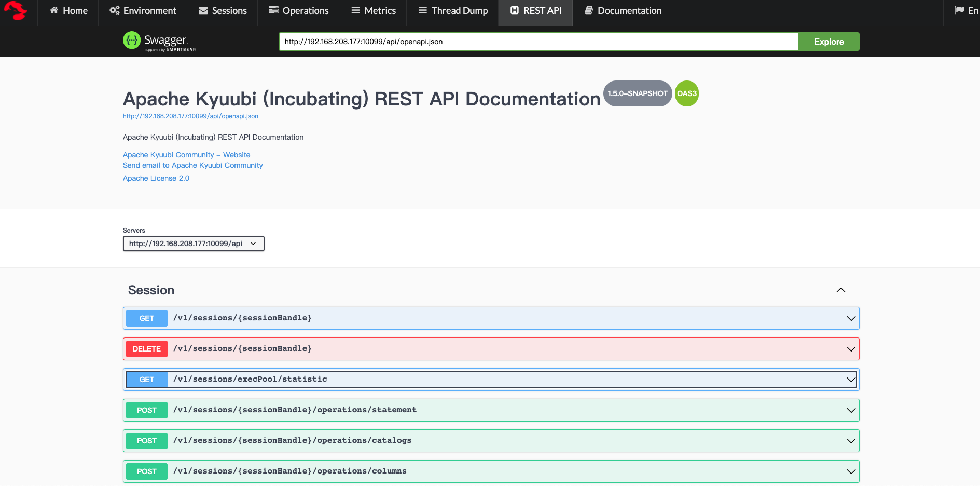Viewport: 980px width, 486px height.
Task: Open the language flag menu
Action: coord(966,10)
